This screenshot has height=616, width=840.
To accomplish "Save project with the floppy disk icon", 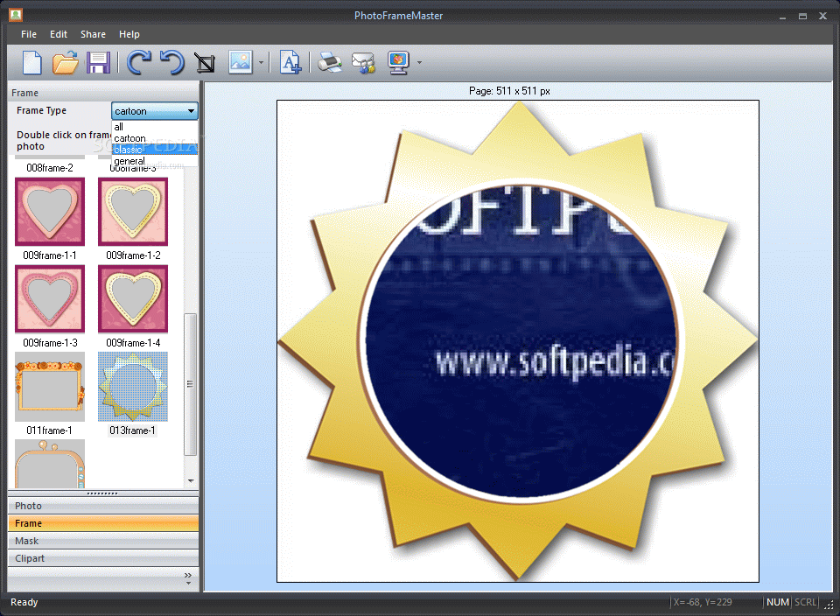I will click(99, 63).
